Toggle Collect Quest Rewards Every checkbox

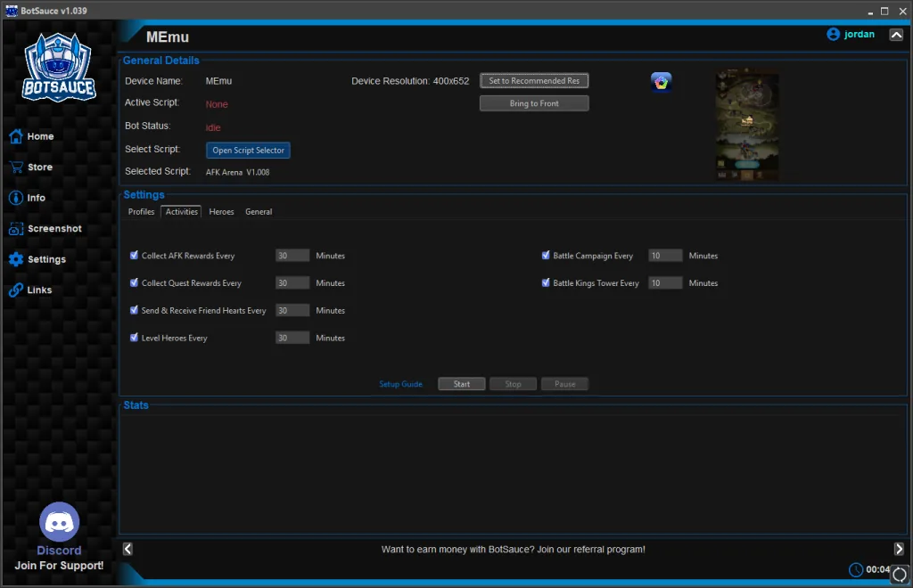pyautogui.click(x=134, y=282)
